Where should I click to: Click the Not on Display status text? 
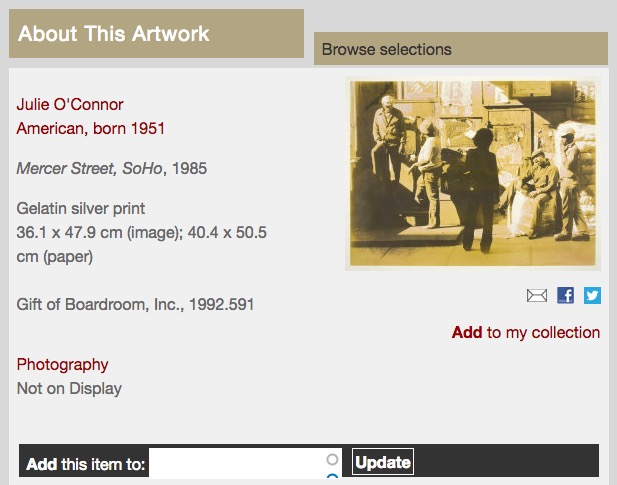(x=69, y=389)
